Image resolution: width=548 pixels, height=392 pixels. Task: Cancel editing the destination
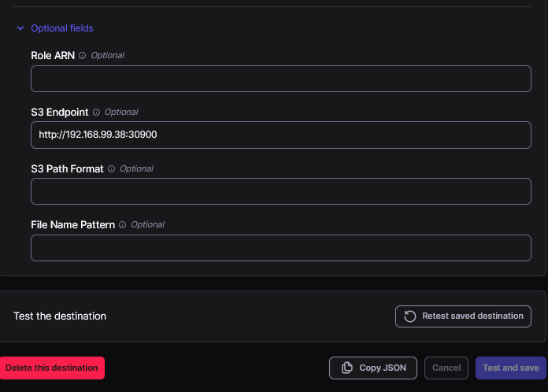446,368
